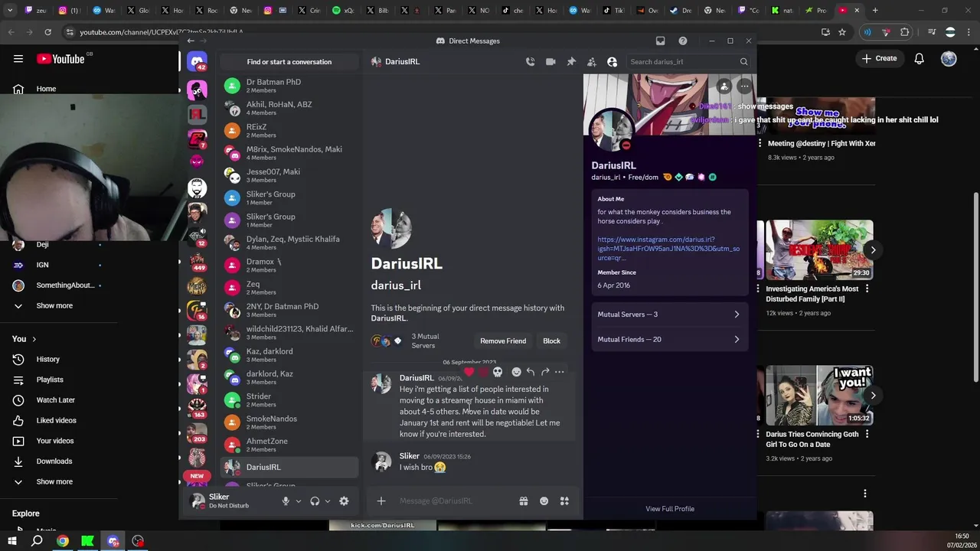Image resolution: width=980 pixels, height=551 pixels.
Task: Mute the microphone in Discord
Action: click(286, 501)
